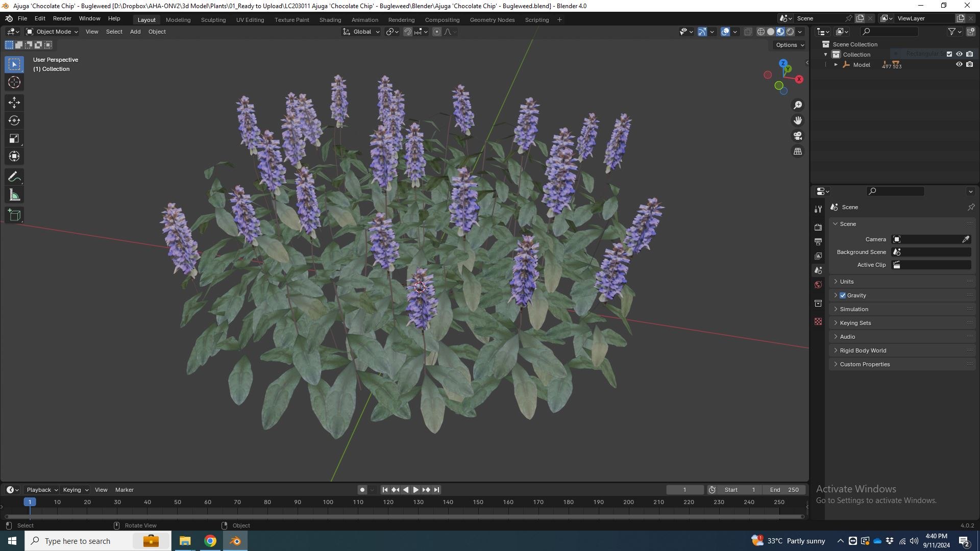Image resolution: width=980 pixels, height=551 pixels.
Task: Select the Annotate pencil tool
Action: [14, 177]
